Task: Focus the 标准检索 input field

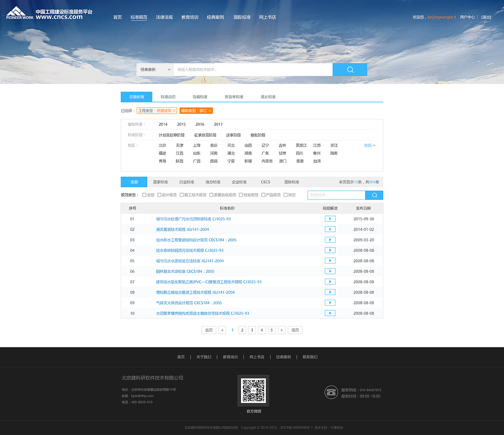Action: tap(336, 195)
